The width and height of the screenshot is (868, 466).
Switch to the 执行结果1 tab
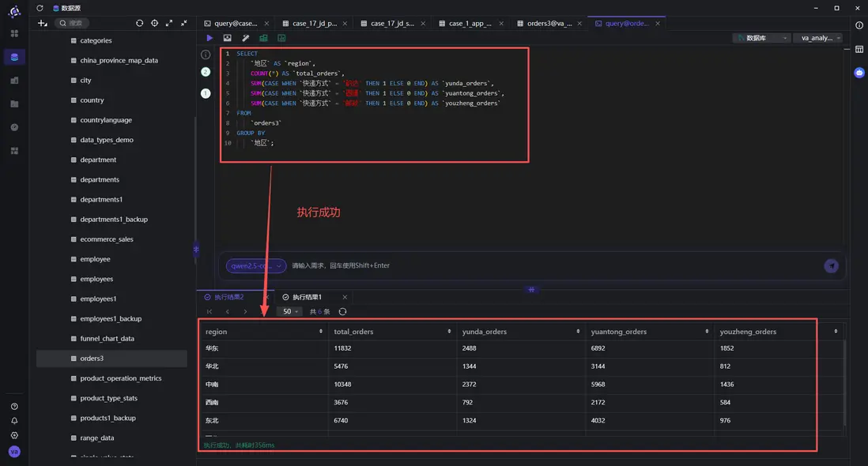point(307,297)
